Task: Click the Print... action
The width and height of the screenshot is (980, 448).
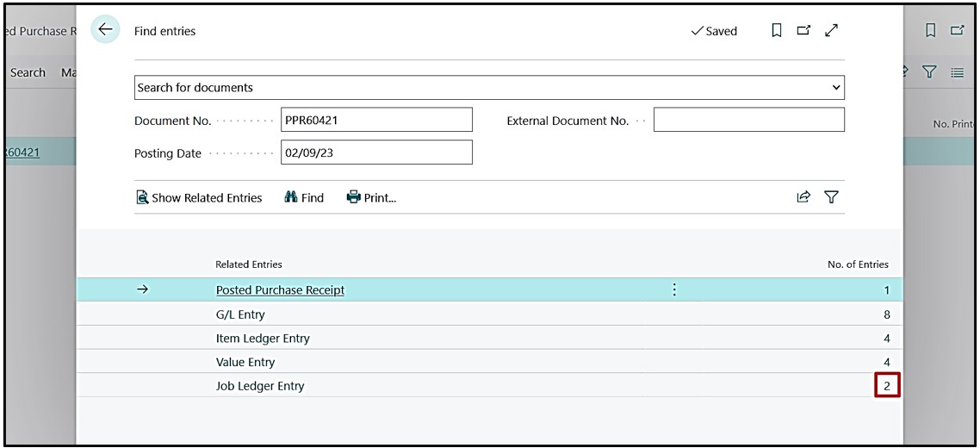Action: click(x=371, y=197)
